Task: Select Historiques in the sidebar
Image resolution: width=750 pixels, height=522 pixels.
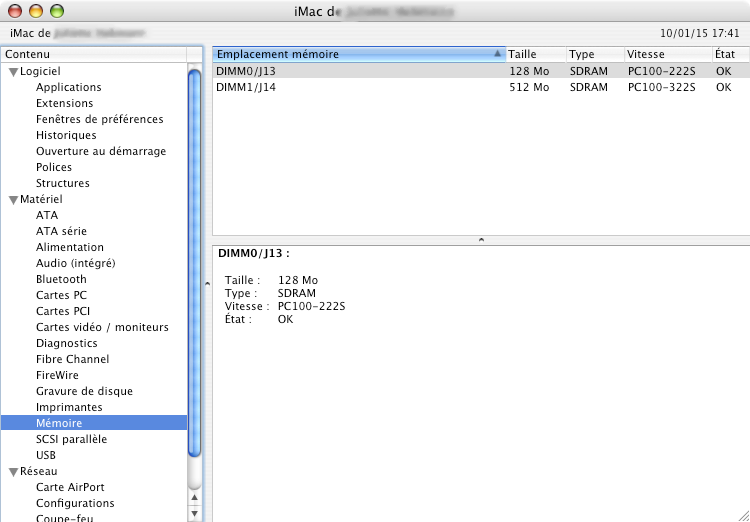Action: click(66, 135)
